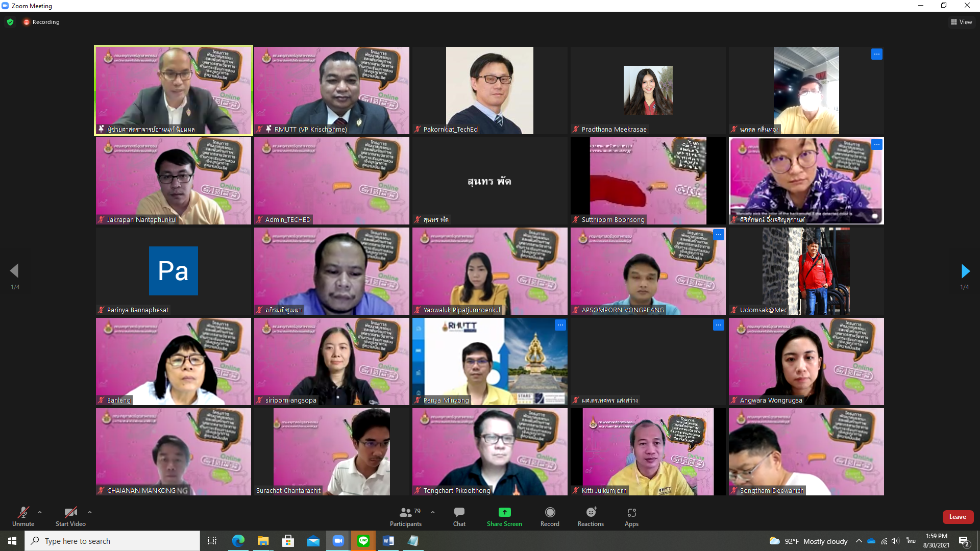980x551 pixels.
Task: Select Pradthana Meekrasae's video tile
Action: (x=648, y=90)
